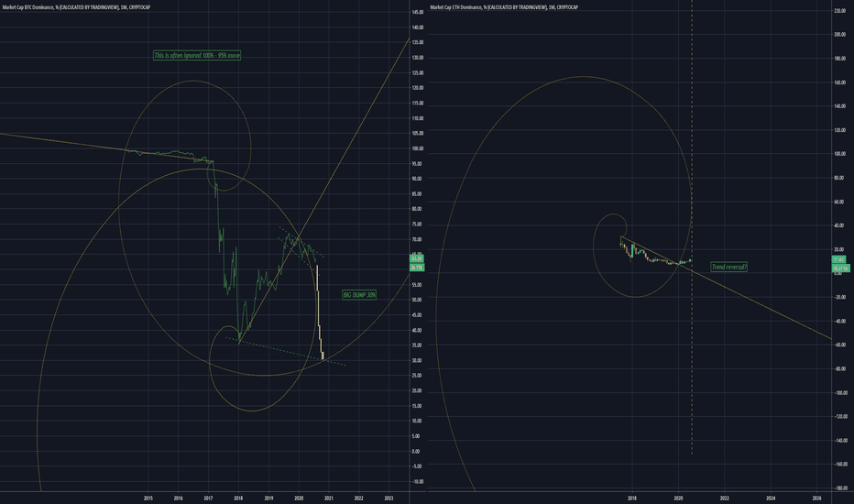This screenshot has height=504, width=854.
Task: Click the upper green price tag on ETH chart axis
Action: coord(839,259)
